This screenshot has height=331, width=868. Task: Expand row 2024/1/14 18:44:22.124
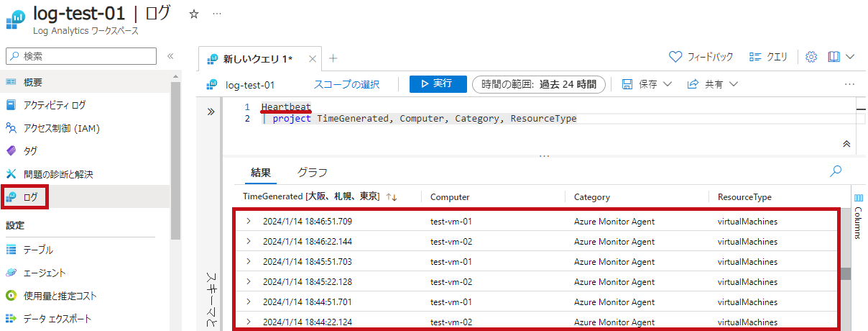[249, 322]
